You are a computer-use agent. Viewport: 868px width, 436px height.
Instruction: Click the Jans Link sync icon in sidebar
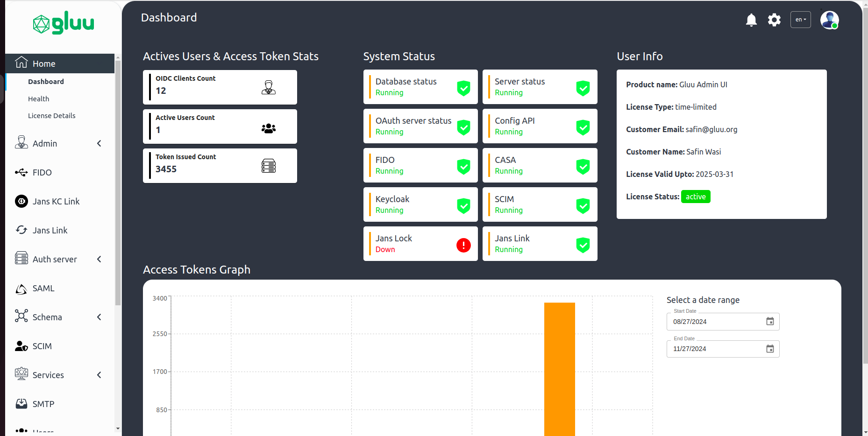(x=21, y=230)
